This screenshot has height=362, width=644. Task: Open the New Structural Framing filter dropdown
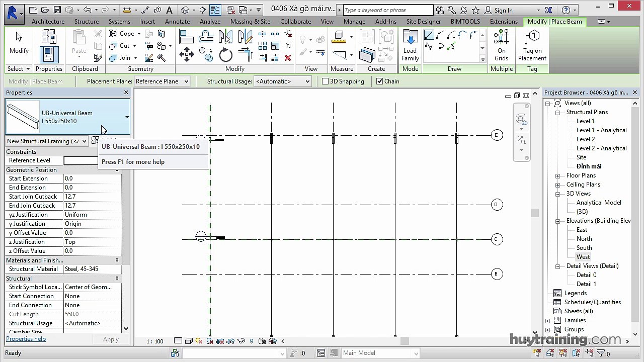click(x=47, y=141)
